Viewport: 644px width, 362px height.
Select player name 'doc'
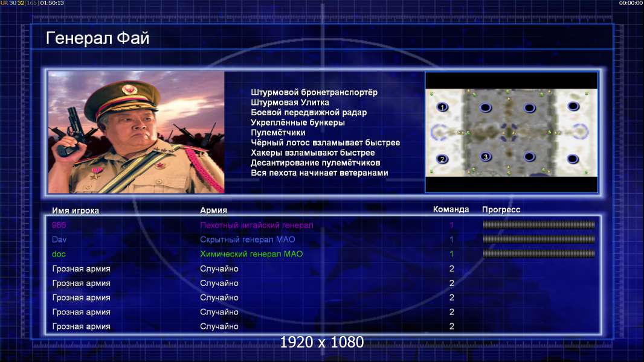(59, 254)
